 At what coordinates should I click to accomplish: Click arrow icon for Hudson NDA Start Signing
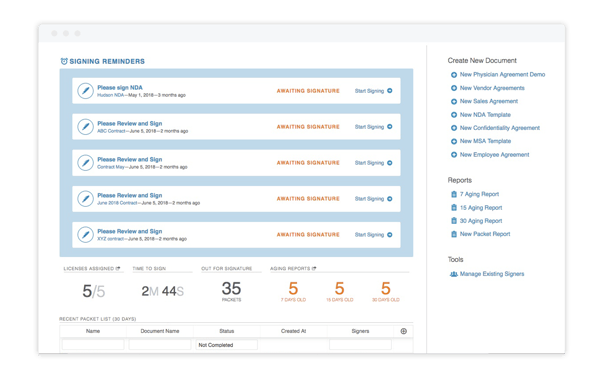click(390, 91)
